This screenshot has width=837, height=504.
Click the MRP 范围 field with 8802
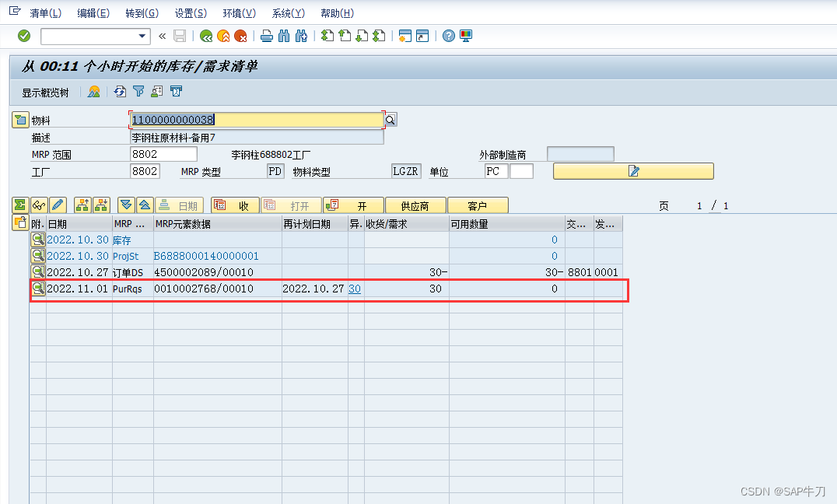(x=164, y=154)
